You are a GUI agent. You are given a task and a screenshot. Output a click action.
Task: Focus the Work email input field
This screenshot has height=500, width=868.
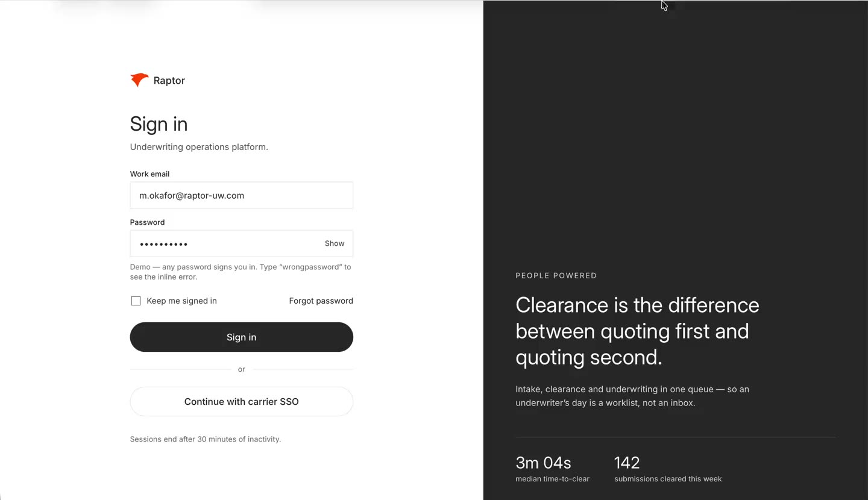coord(241,195)
